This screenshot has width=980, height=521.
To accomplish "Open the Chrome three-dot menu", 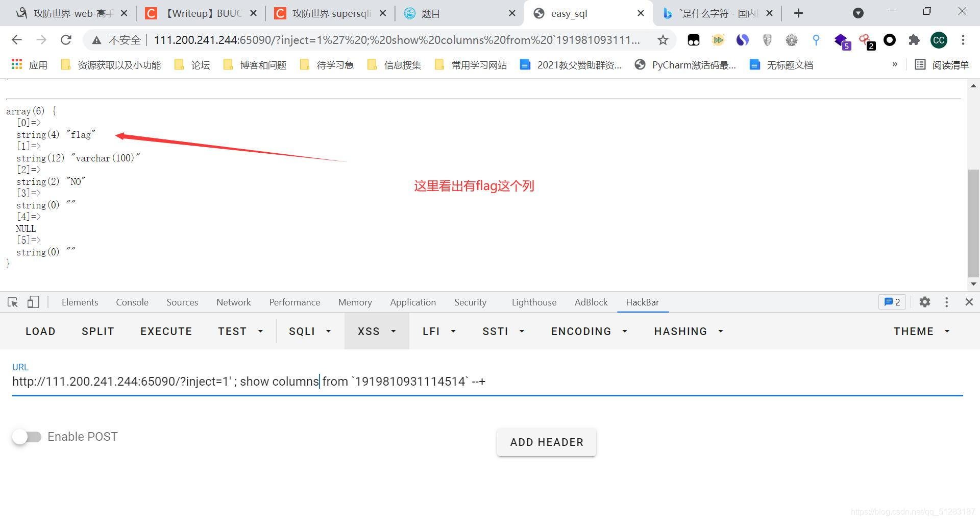I will [x=963, y=40].
